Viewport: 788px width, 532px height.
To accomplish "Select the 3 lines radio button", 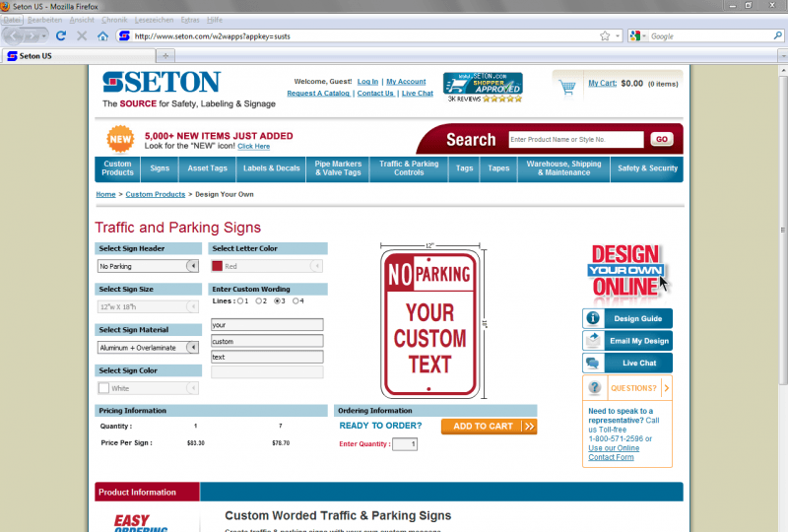I will [277, 301].
